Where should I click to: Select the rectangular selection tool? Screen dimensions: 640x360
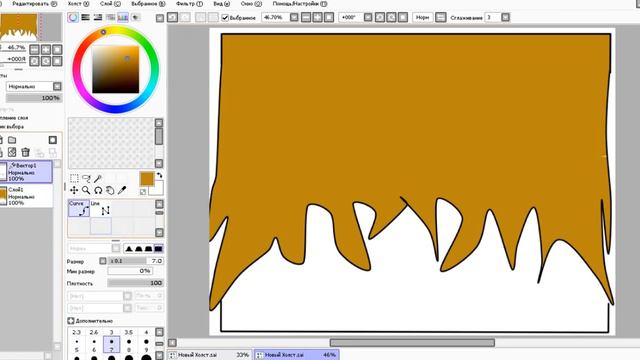click(74, 178)
